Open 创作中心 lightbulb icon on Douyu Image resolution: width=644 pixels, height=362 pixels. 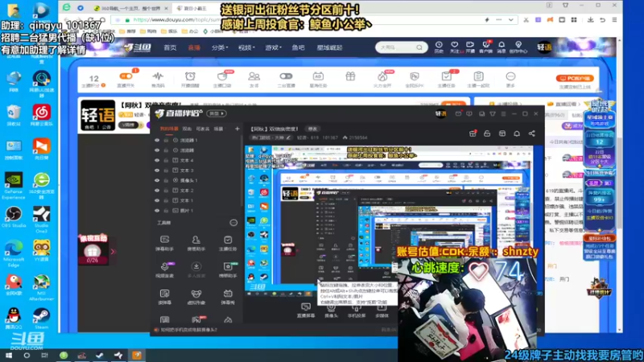click(x=518, y=47)
